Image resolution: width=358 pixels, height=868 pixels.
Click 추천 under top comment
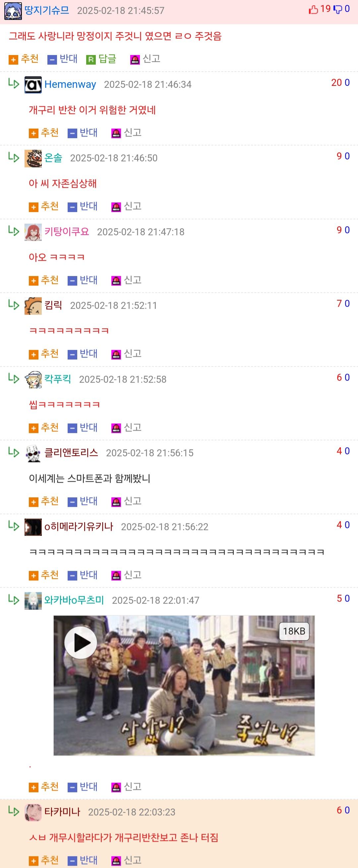click(24, 59)
